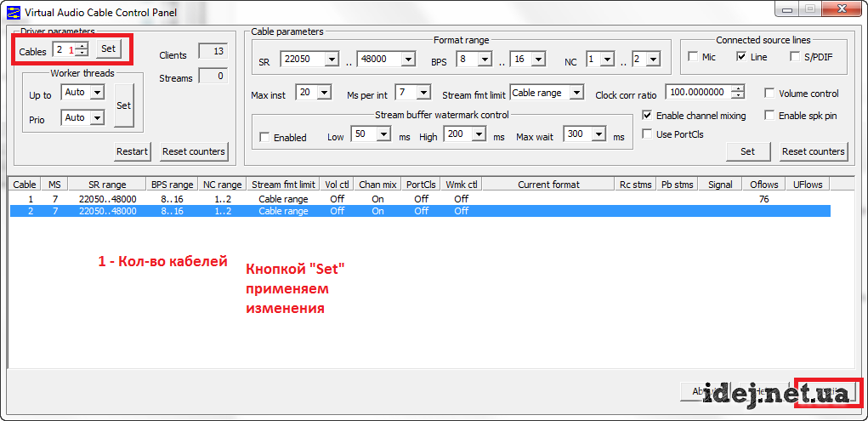This screenshot has height=421, width=868.
Task: Click the MS column header
Action: 54,185
